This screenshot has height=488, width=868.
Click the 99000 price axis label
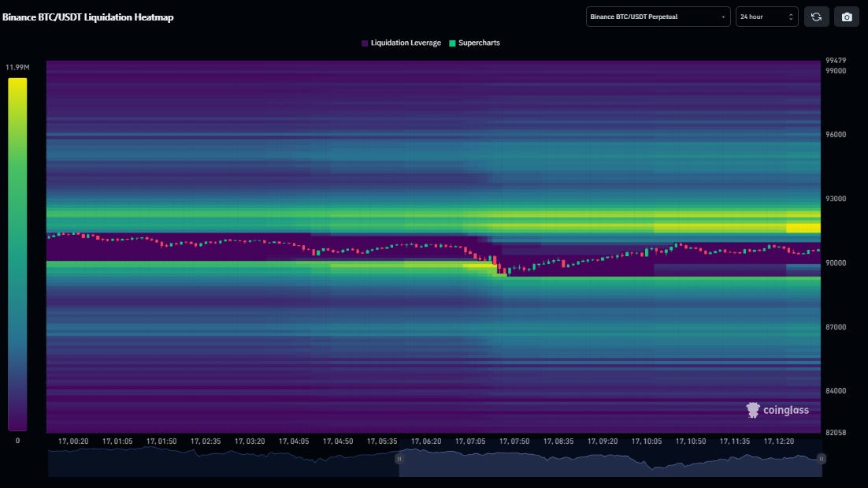coord(836,71)
